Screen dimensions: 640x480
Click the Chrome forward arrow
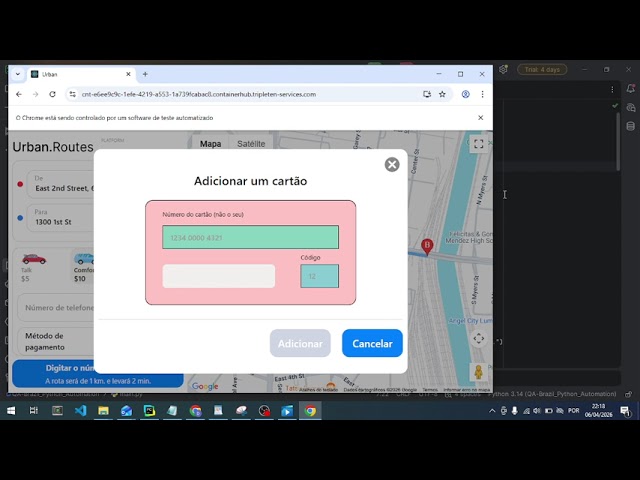point(36,94)
